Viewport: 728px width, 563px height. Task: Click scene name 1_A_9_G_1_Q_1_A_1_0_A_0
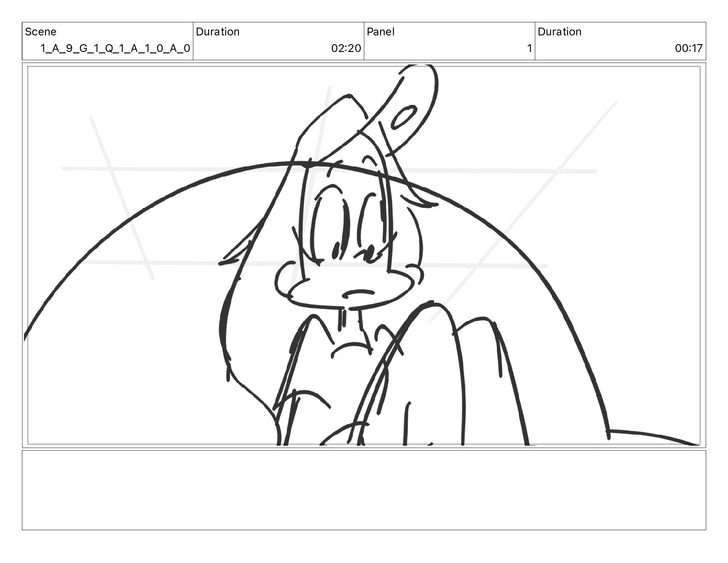pos(115,48)
